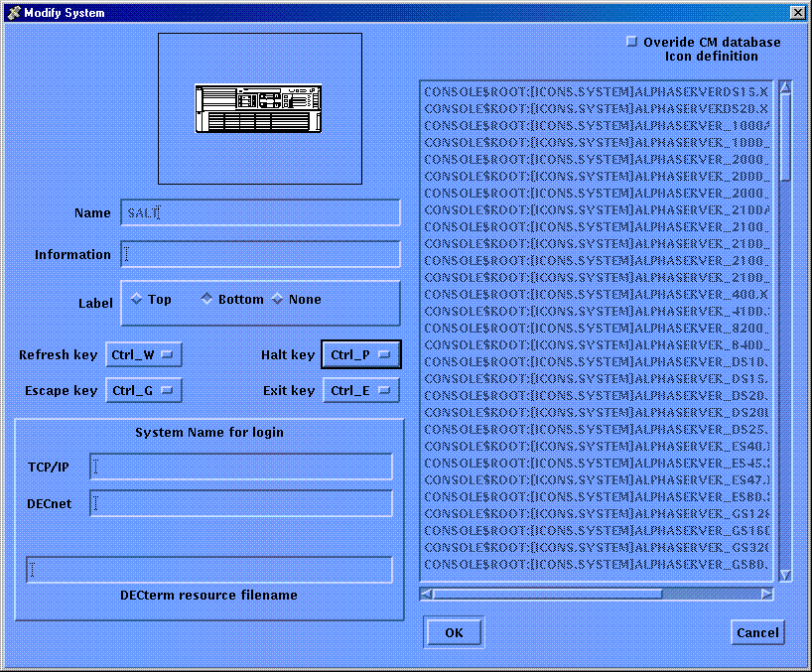Viewport: 812px width, 672px height.
Task: Click the horizontal scrollbar thumb of icon list
Action: [x=547, y=594]
